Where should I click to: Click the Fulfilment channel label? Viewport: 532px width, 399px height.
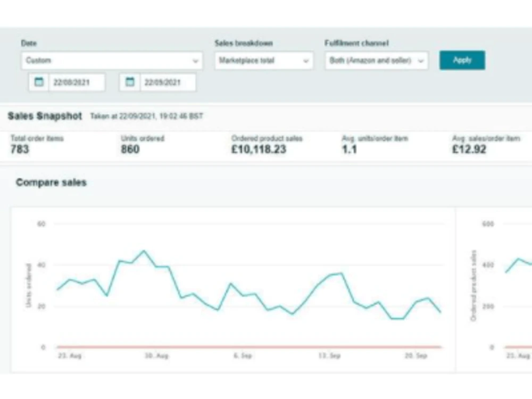(356, 43)
